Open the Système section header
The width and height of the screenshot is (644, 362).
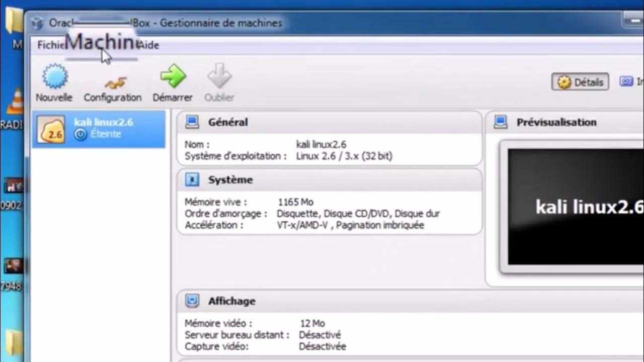click(x=330, y=180)
